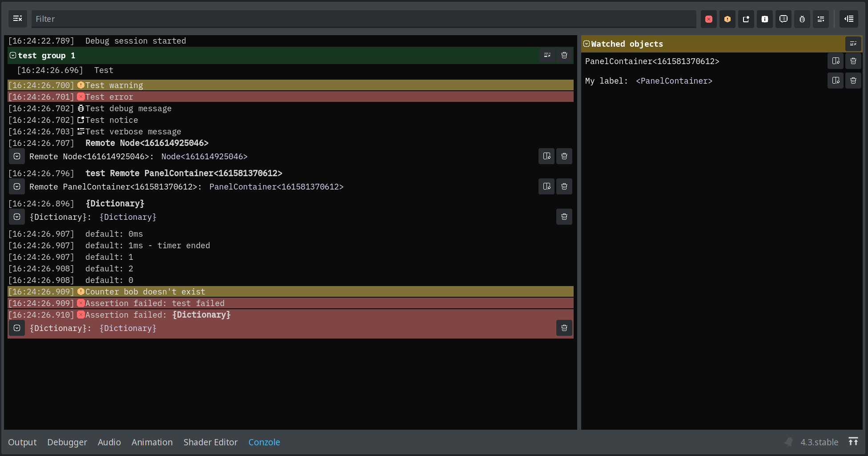Select the 'Test error' log line

tap(290, 97)
